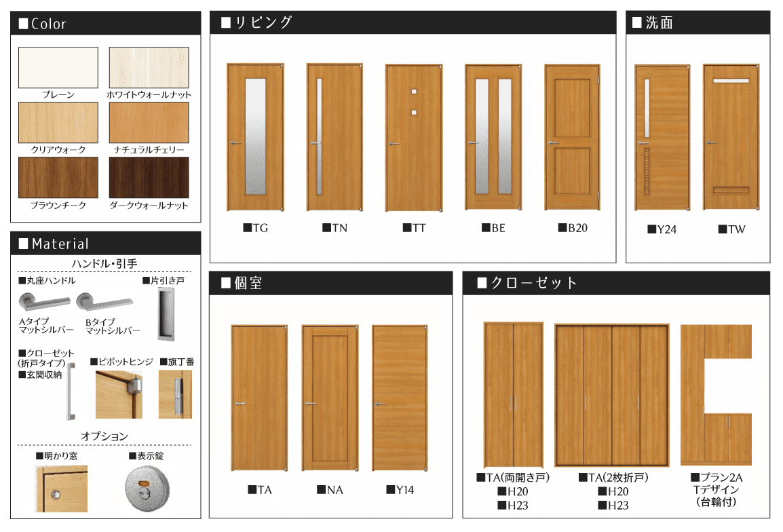Select the プレーン color swatch
This screenshot has width=783, height=532.
coord(58,67)
